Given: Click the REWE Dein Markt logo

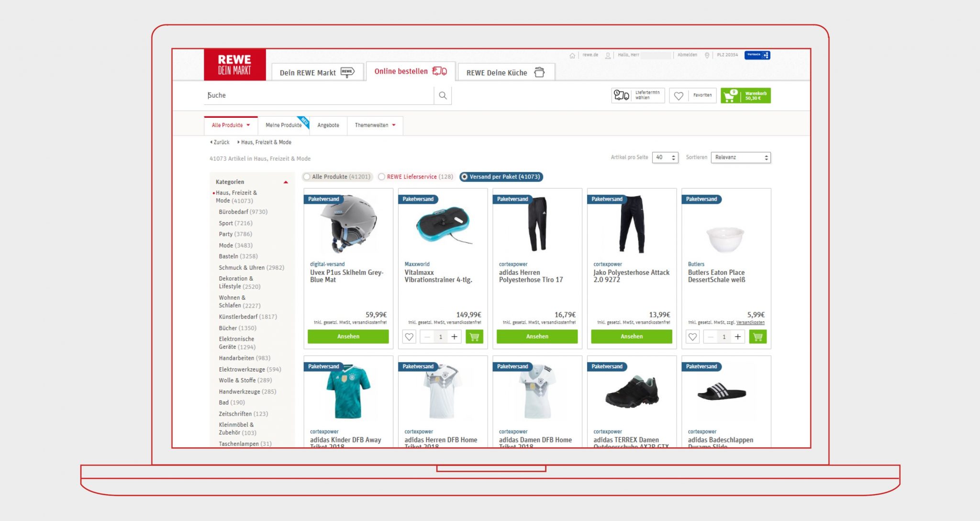Looking at the screenshot, I should coord(234,65).
